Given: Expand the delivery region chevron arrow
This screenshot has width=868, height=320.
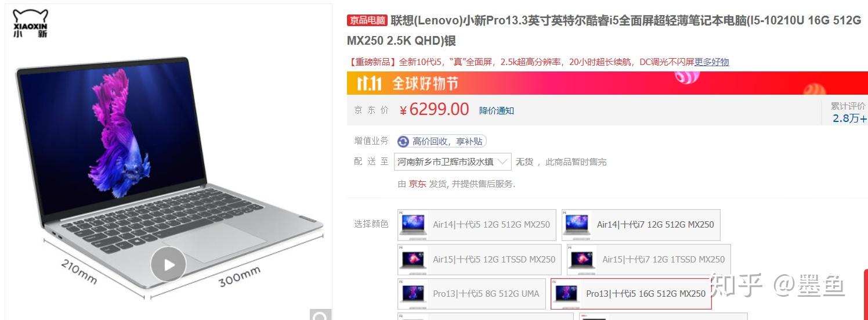Looking at the screenshot, I should tap(502, 161).
